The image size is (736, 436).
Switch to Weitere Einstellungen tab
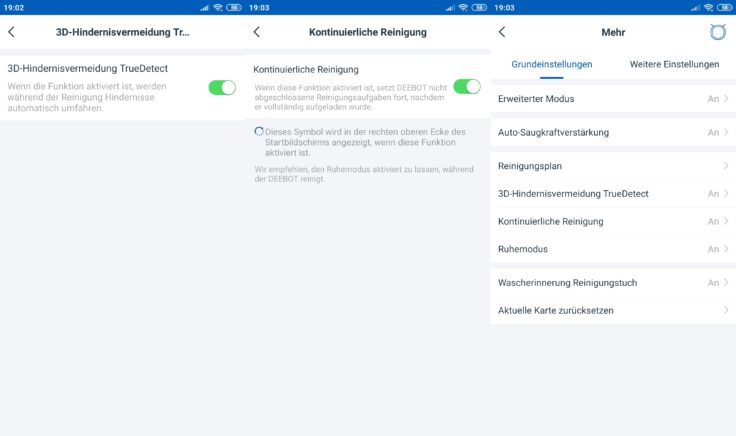point(674,64)
